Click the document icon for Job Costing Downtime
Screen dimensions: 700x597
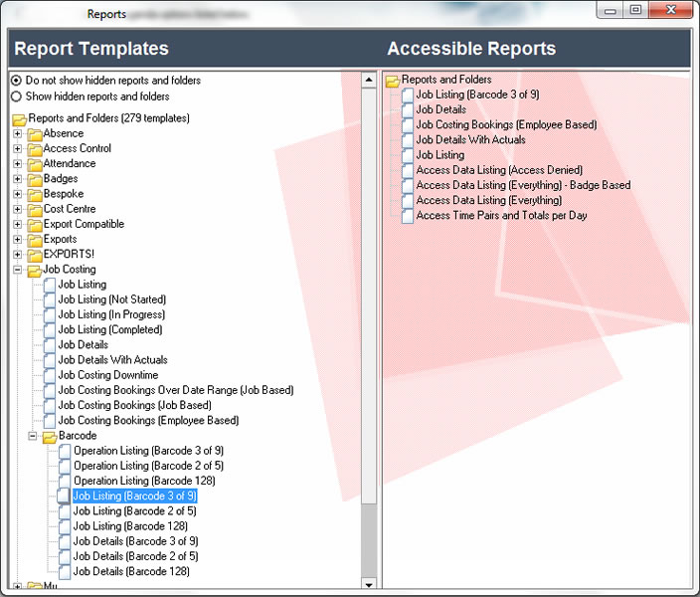tap(50, 375)
